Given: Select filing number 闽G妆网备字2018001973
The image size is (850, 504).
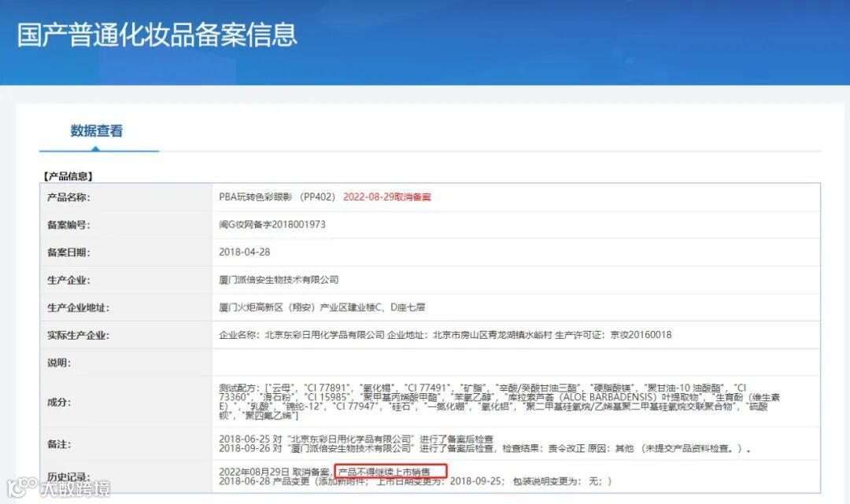Looking at the screenshot, I should (272, 225).
